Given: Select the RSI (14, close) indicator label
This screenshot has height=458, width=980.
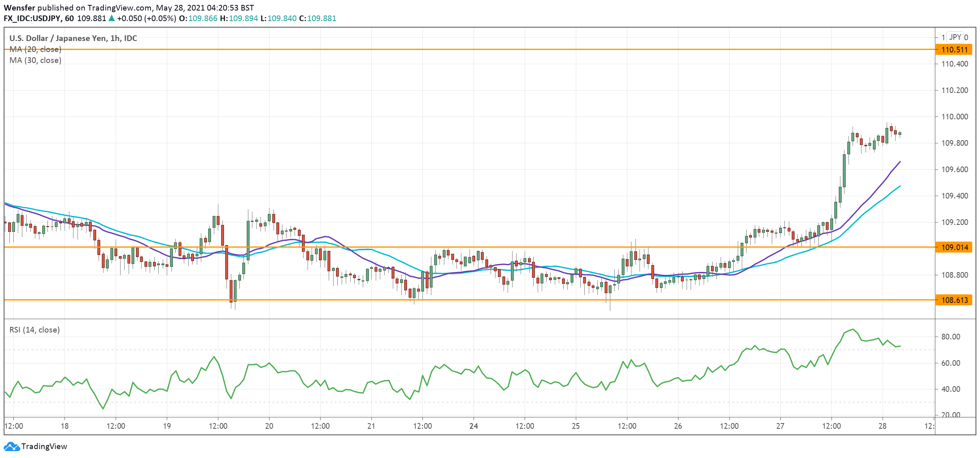Looking at the screenshot, I should click(x=34, y=330).
